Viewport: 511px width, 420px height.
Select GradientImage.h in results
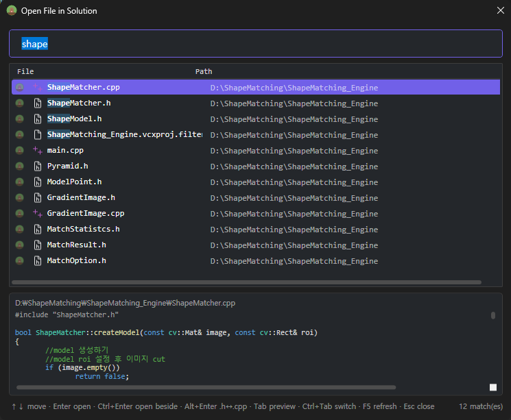[x=255, y=197]
